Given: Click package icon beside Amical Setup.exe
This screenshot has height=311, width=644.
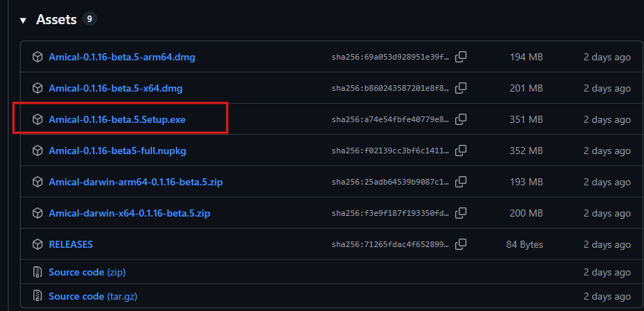Looking at the screenshot, I should (x=38, y=119).
